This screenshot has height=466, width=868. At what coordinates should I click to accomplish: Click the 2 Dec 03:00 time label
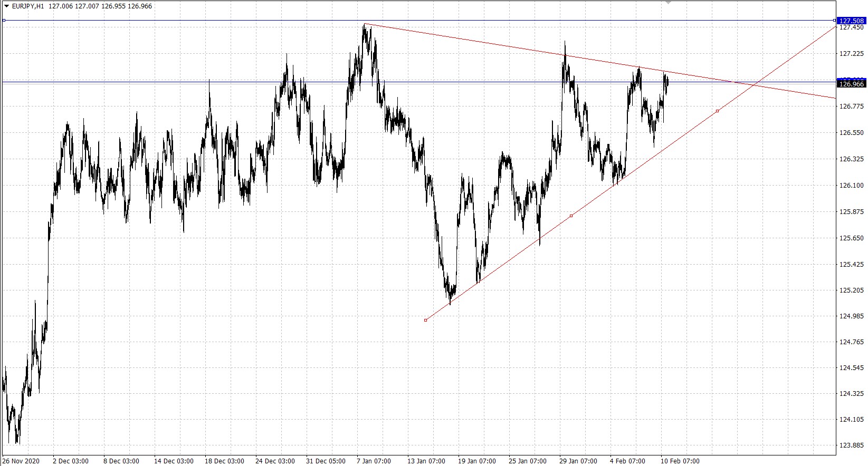(x=71, y=461)
